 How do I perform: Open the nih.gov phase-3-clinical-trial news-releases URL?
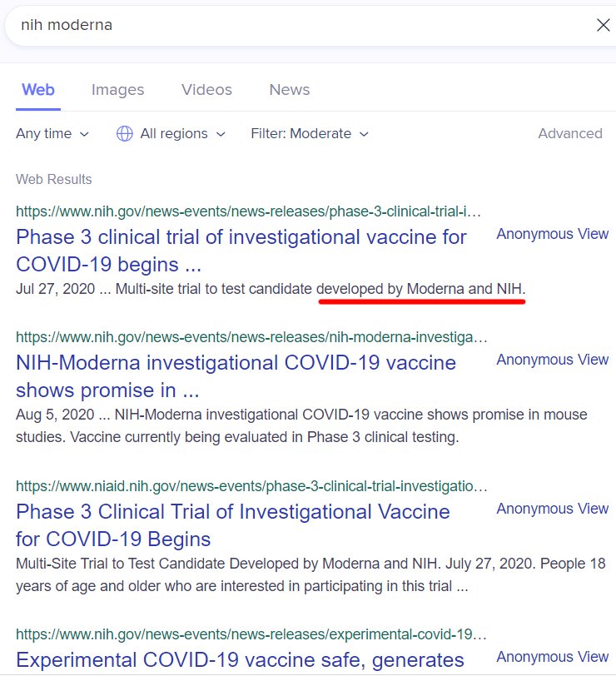coord(248,211)
